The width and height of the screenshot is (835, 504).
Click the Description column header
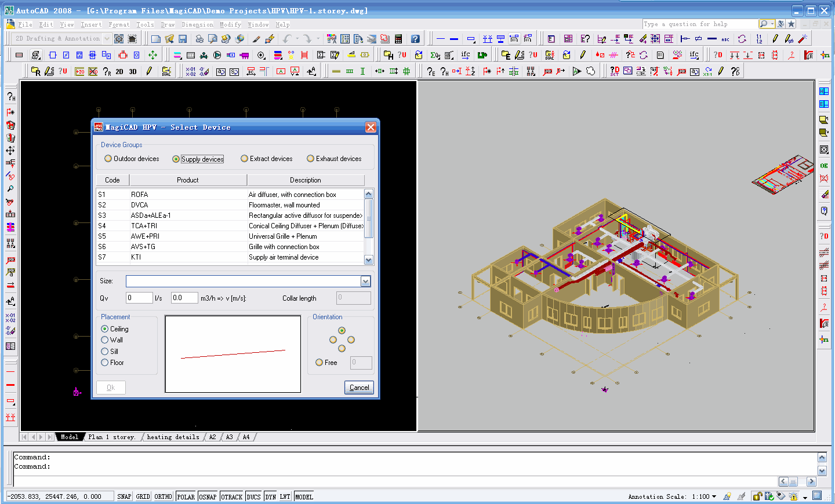[306, 180]
